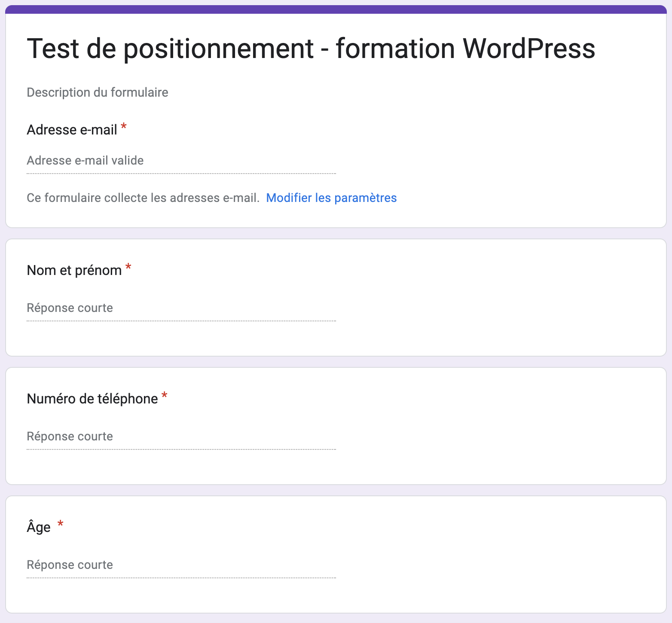Click the form title 'Test de positionnement'

(310, 48)
